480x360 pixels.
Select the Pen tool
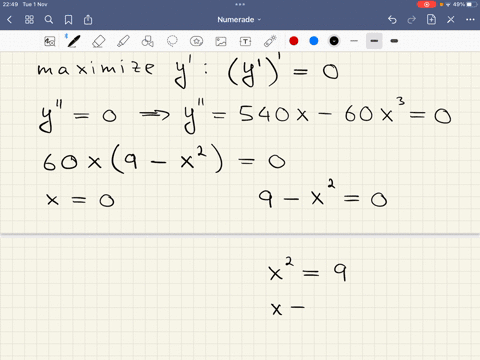[x=73, y=41]
